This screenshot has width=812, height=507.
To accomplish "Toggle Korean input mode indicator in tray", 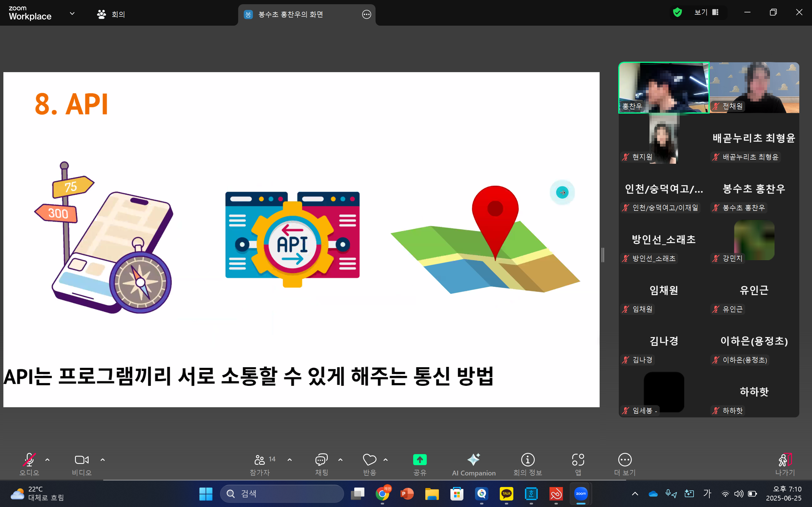I will tap(707, 493).
